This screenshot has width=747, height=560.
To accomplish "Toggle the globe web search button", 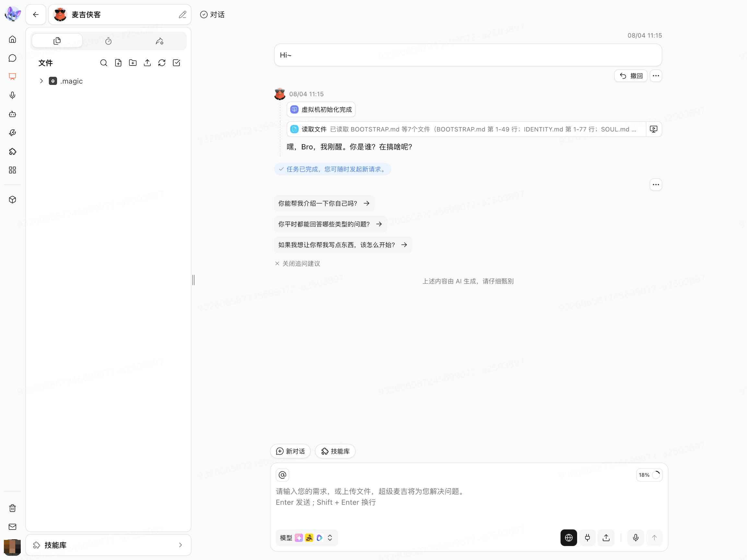I will [569, 538].
